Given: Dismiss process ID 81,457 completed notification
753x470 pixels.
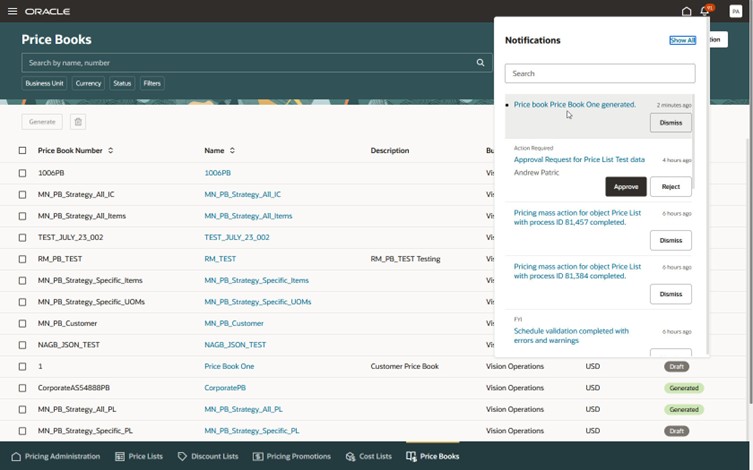Looking at the screenshot, I should (x=671, y=241).
